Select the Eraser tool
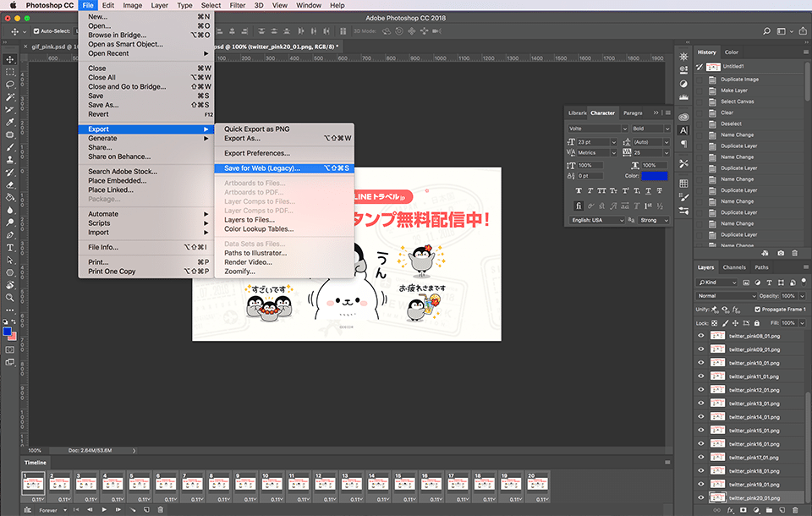 pos(10,185)
